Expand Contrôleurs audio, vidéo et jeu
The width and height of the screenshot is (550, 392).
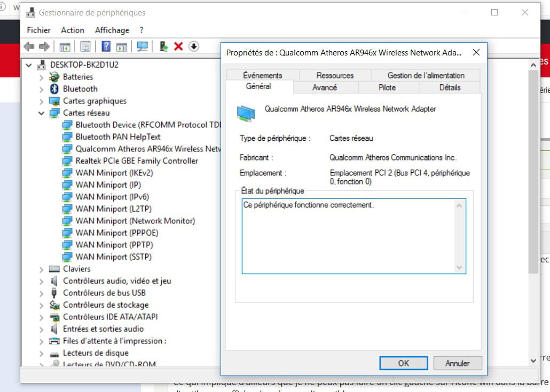(42, 281)
